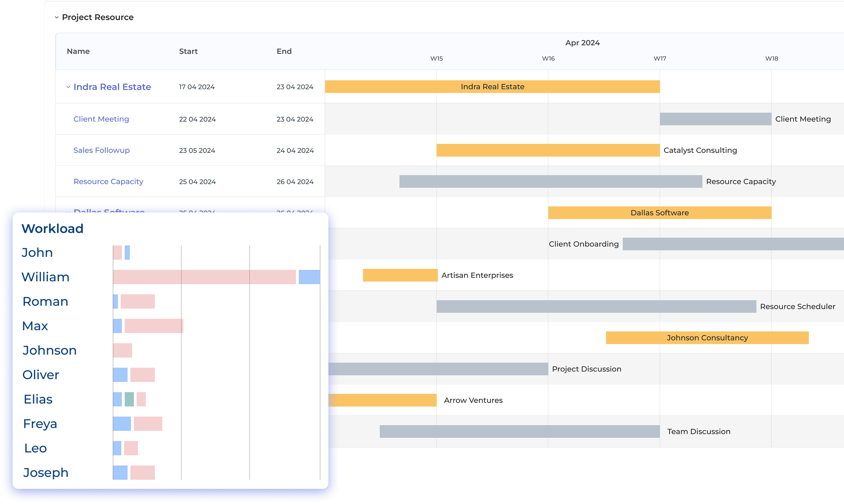Open the Sales Followup task link
Screen dimensions: 844x504
(x=101, y=150)
